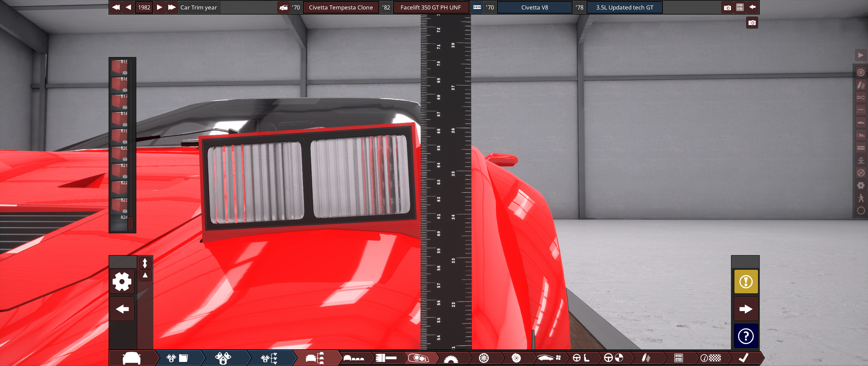Open the aerodynamics and cooling tab
The height and width of the screenshot is (366, 868).
pos(548,358)
